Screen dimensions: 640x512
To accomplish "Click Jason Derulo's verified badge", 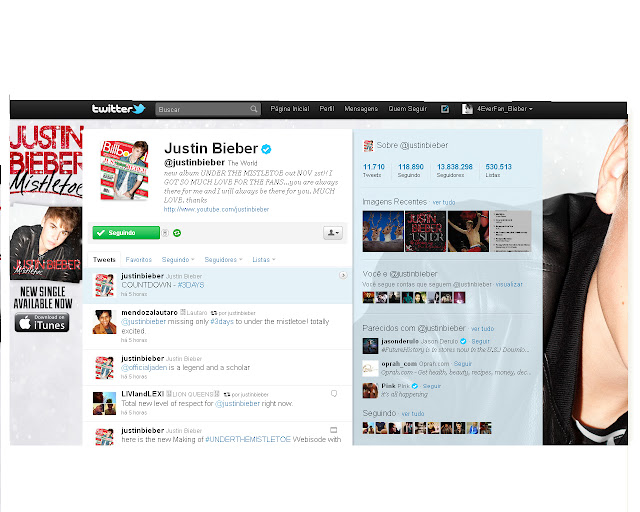I will pyautogui.click(x=463, y=341).
